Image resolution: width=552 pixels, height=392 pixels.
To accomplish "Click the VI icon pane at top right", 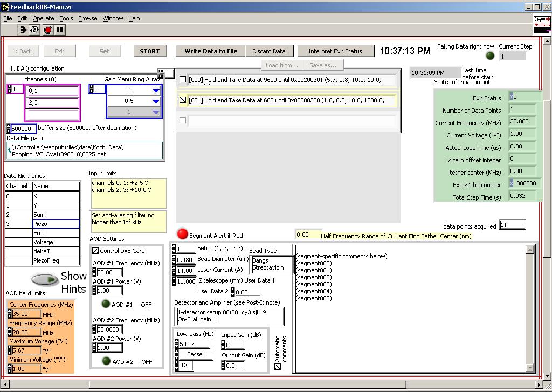I will click(542, 25).
